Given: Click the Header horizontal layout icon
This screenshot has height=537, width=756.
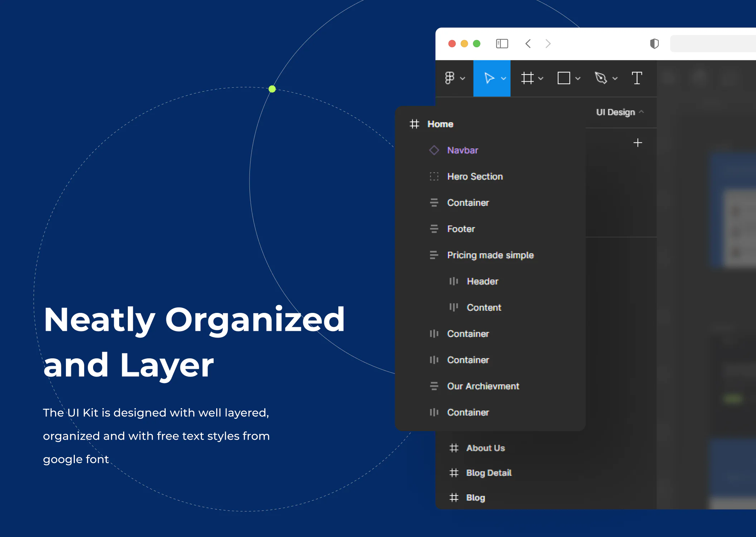Looking at the screenshot, I should [x=454, y=281].
